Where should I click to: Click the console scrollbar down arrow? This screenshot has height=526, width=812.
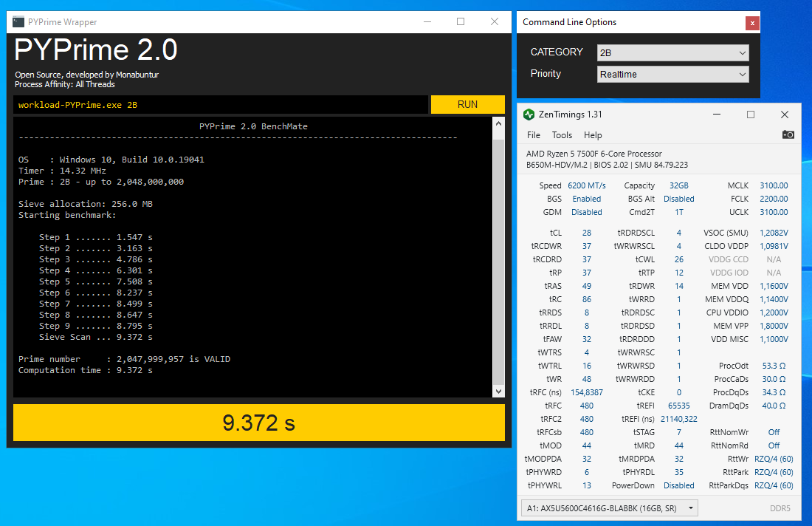pos(498,392)
